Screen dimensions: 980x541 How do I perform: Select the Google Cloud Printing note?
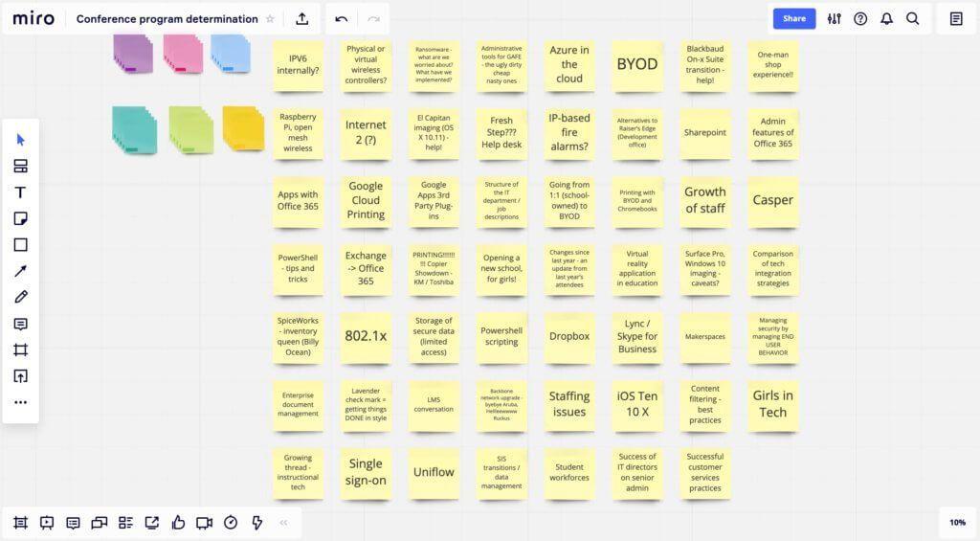(x=366, y=200)
